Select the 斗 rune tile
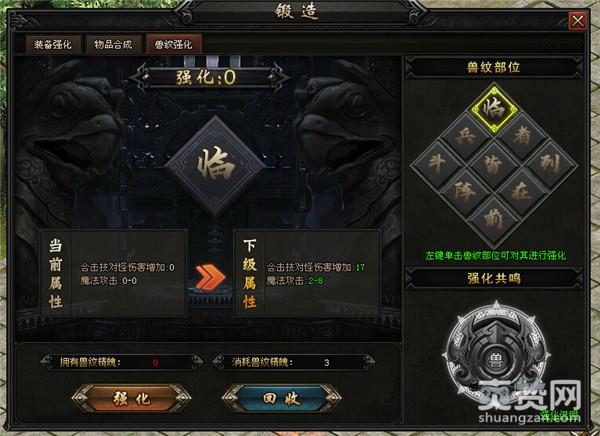 437,164
